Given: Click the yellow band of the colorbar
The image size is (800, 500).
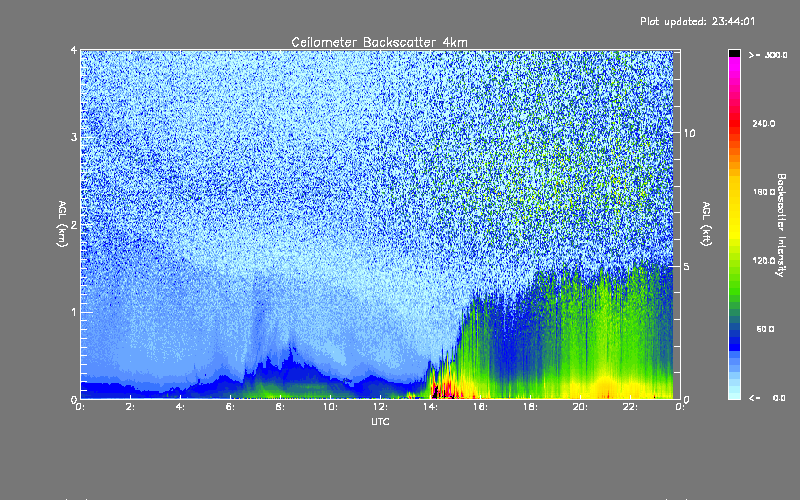Looking at the screenshot, I should tap(734, 209).
